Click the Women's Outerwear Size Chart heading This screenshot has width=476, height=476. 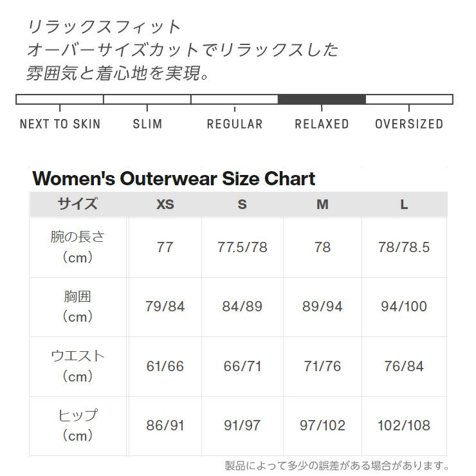coord(174,178)
